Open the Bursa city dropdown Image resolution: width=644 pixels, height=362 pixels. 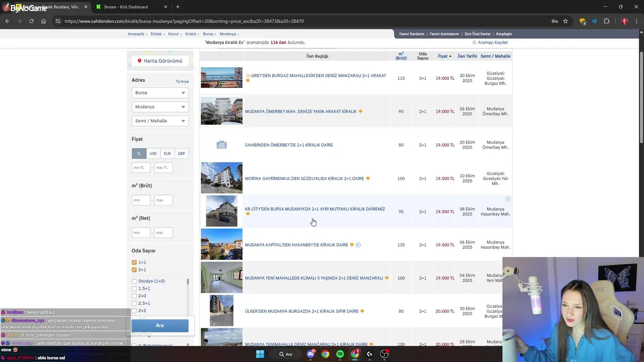[160, 93]
